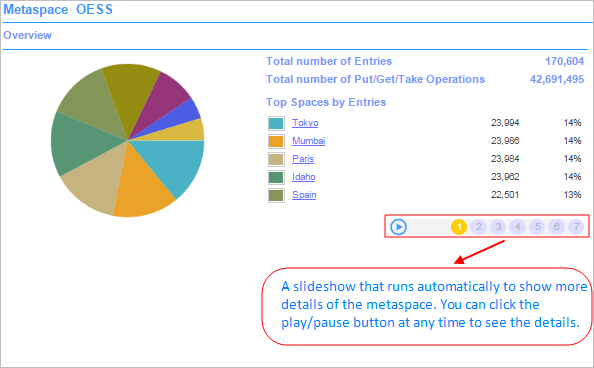This screenshot has height=368, width=594.
Task: Click the Metaspace OESS heading
Action: [58, 9]
